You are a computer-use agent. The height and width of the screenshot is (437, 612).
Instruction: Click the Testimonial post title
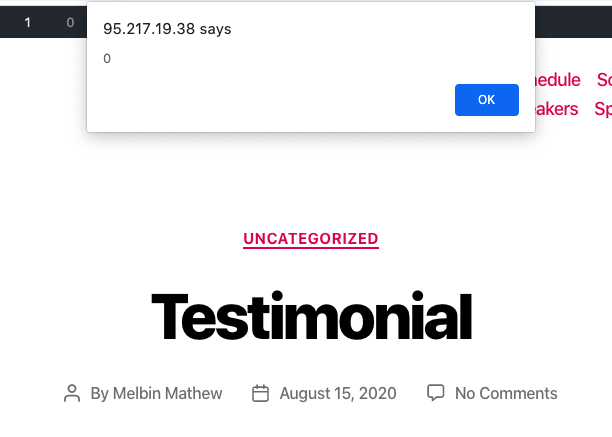point(311,316)
